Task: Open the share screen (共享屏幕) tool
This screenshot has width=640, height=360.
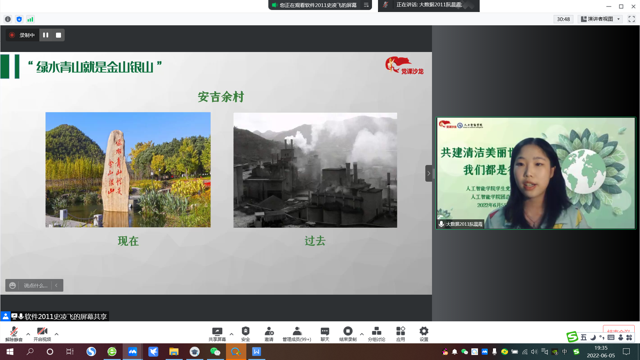Action: tap(217, 334)
